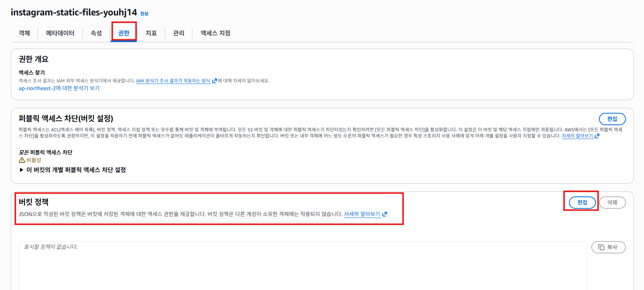Expand 이 버킷의 개별 퍼블릭 액세스 차단 설정
The image size is (644, 290).
(x=22, y=170)
